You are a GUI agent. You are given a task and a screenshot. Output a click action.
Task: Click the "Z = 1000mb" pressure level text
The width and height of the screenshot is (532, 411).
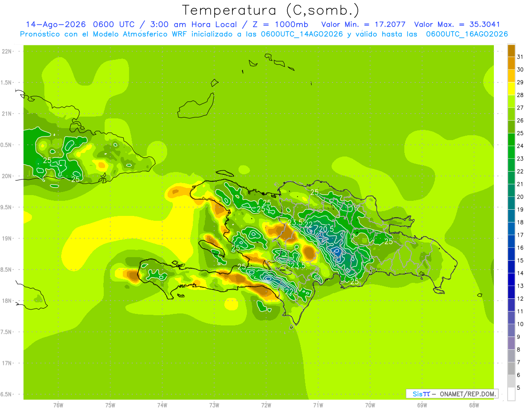point(280,24)
